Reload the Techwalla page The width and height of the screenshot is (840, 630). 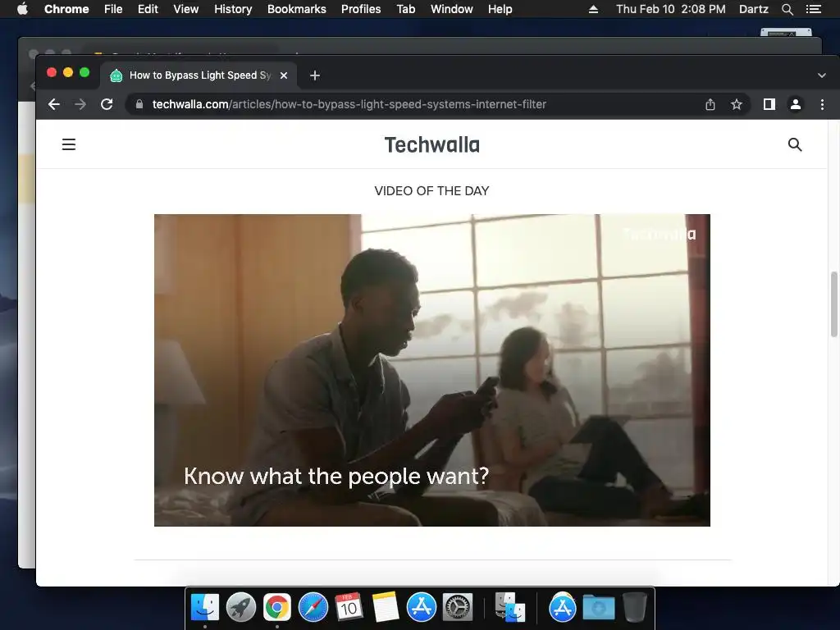pos(107,104)
